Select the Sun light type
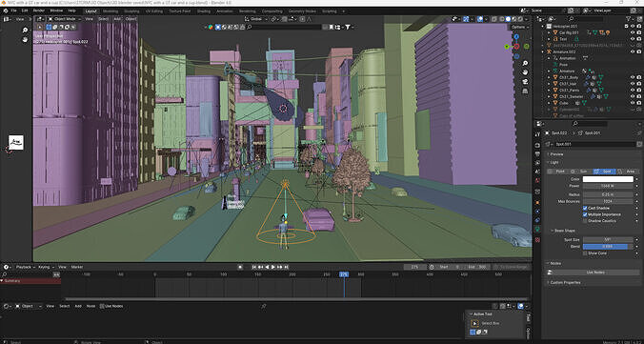 (x=580, y=171)
